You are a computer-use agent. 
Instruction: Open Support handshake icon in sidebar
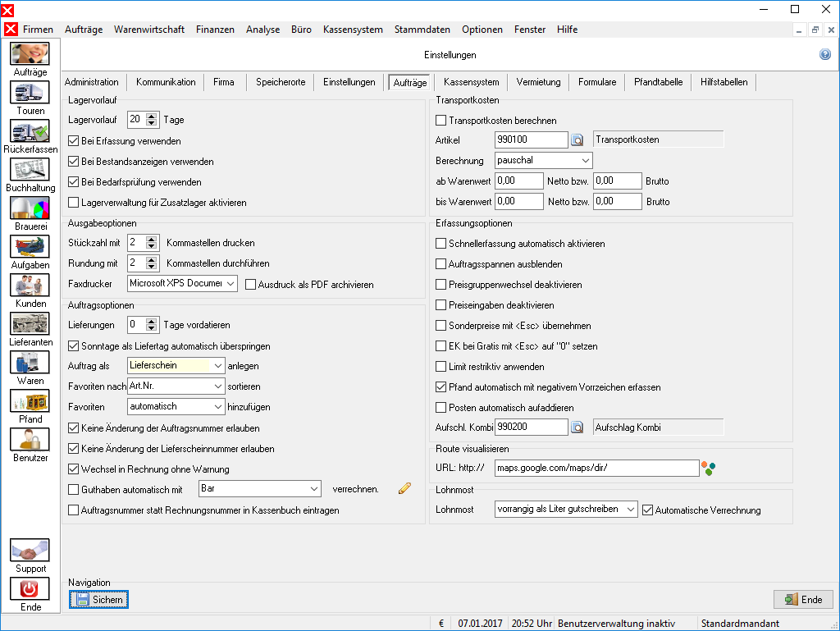30,550
